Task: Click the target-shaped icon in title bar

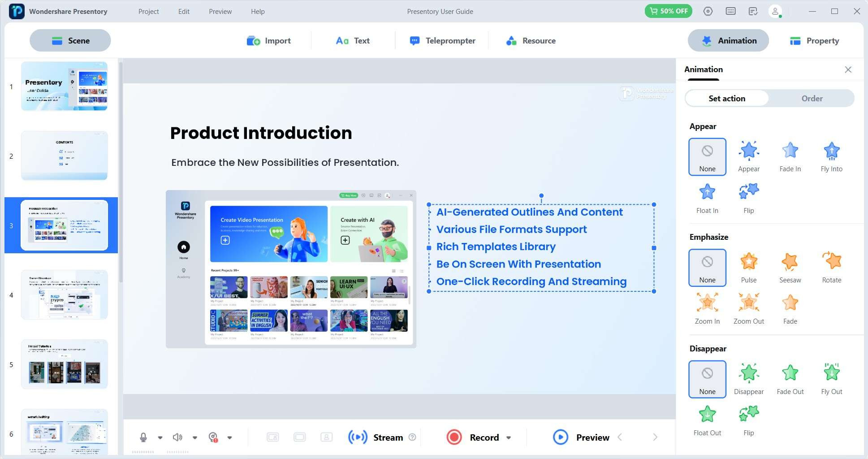Action: point(708,11)
